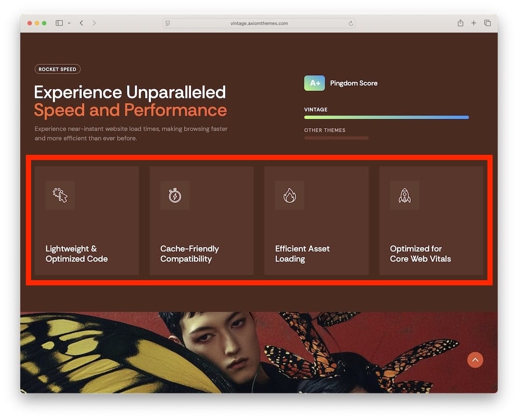Click the cursor icon in Lightweight card
The width and height of the screenshot is (518, 420).
(60, 195)
